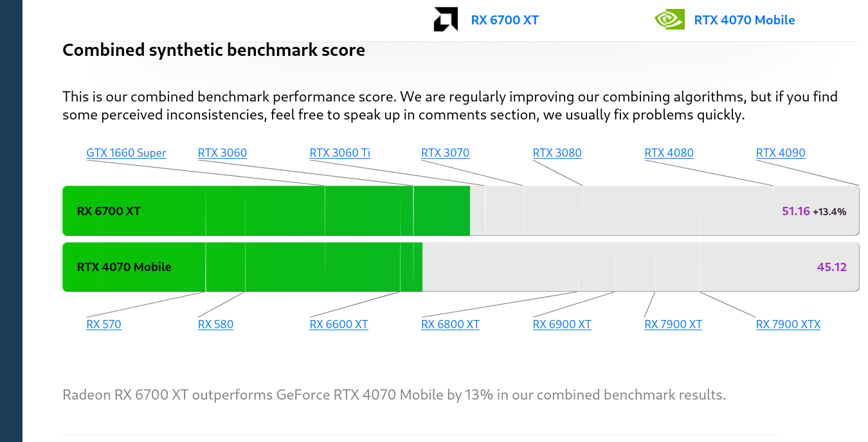Open the GTX 1660 Super link
Screen dimensions: 868x442
(x=126, y=153)
